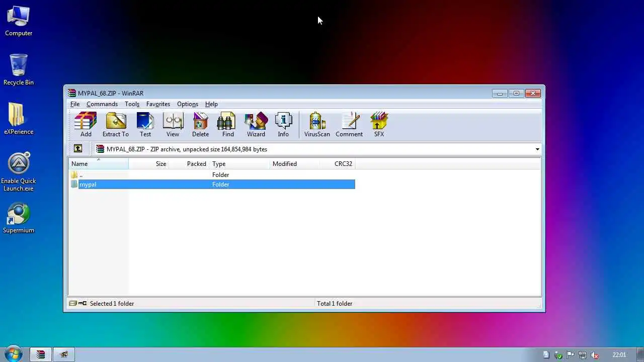Click 'Total 1 folder' status text

point(335,304)
